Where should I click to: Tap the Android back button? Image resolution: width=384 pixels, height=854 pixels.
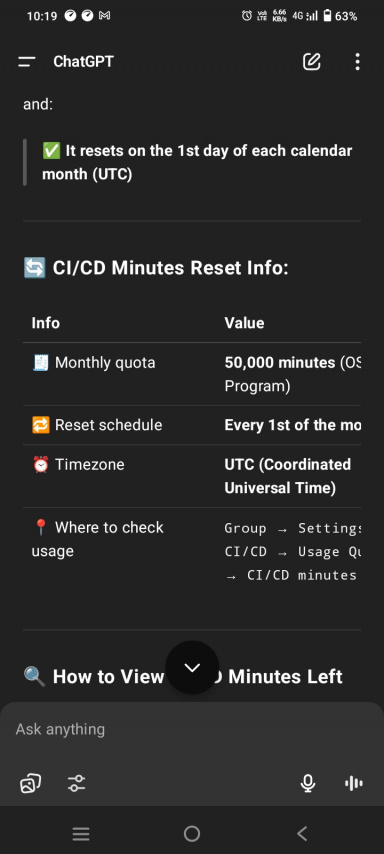click(x=302, y=833)
